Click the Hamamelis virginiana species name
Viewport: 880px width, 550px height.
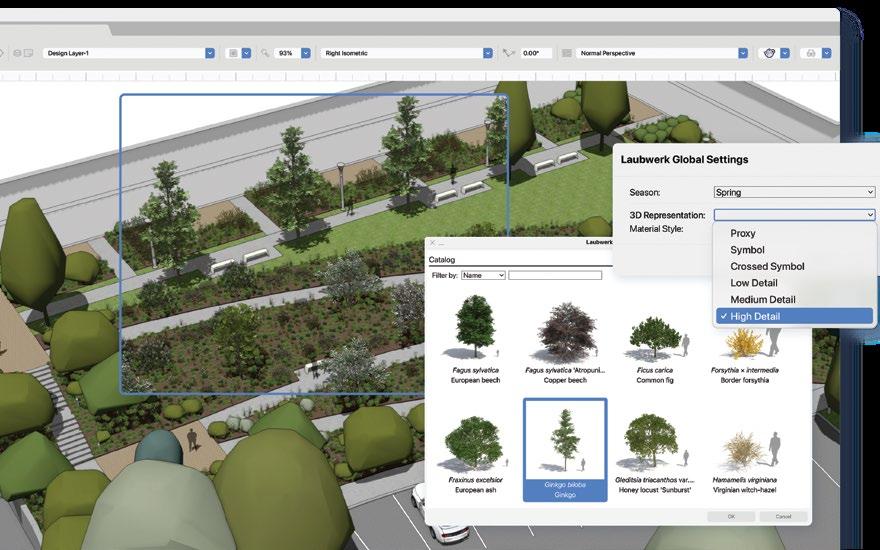tap(744, 480)
